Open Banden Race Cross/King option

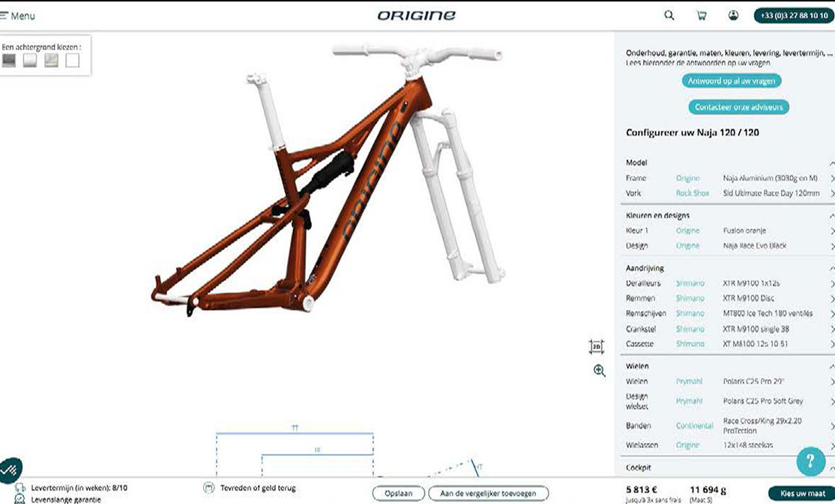tap(729, 426)
